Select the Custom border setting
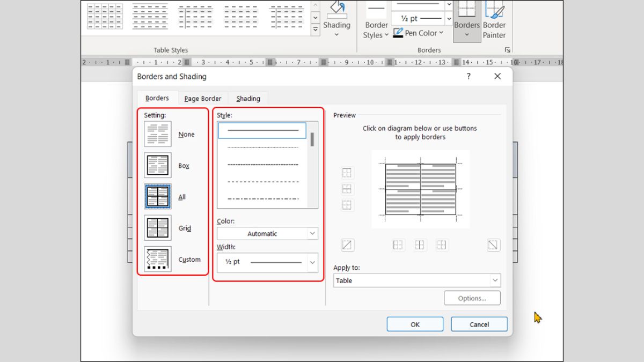This screenshot has height=362, width=644. pyautogui.click(x=158, y=259)
